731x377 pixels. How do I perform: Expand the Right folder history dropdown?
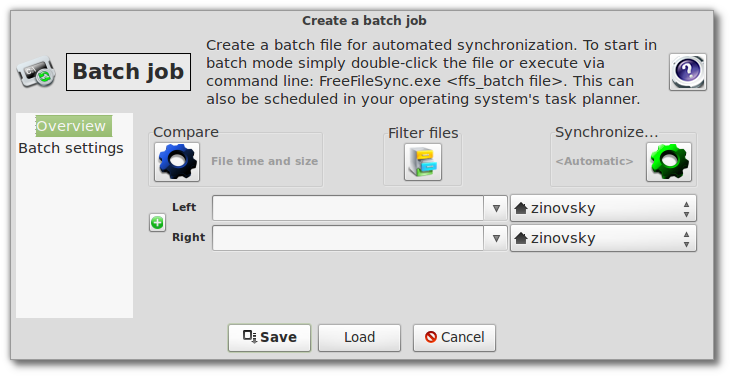[x=496, y=238]
